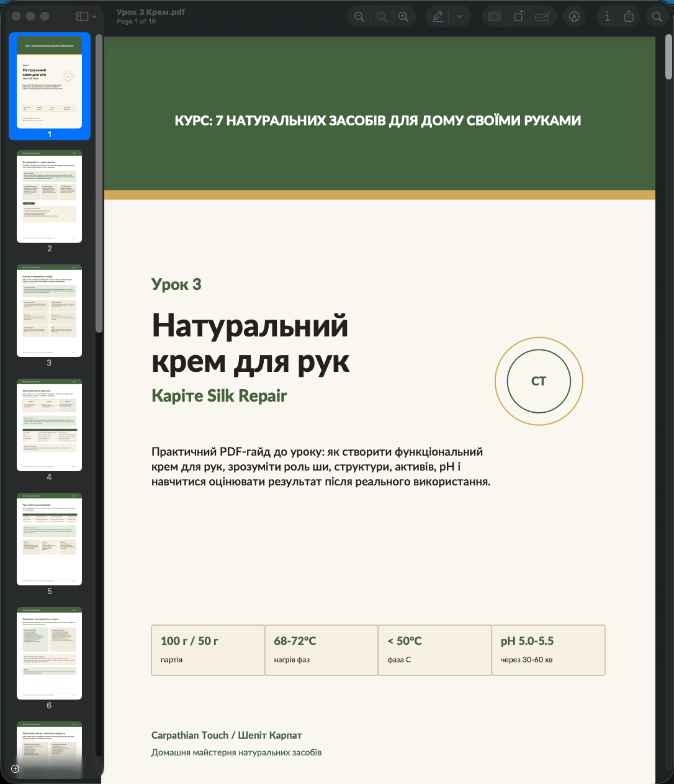This screenshot has width=674, height=784.
Task: Click the 'Урок 3' heading
Action: tap(176, 284)
